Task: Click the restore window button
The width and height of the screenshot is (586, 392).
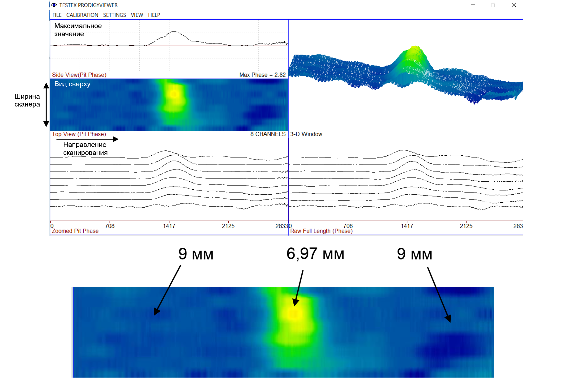Action: pos(493,5)
